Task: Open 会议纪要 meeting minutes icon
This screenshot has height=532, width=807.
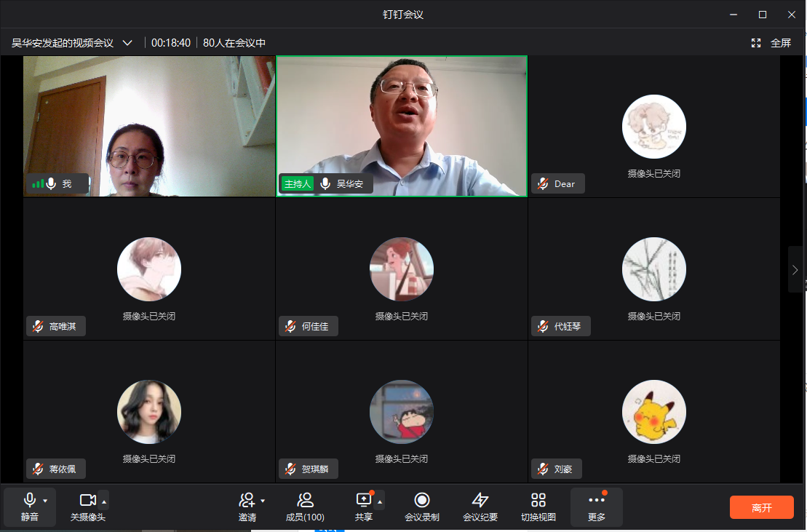Action: point(480,501)
